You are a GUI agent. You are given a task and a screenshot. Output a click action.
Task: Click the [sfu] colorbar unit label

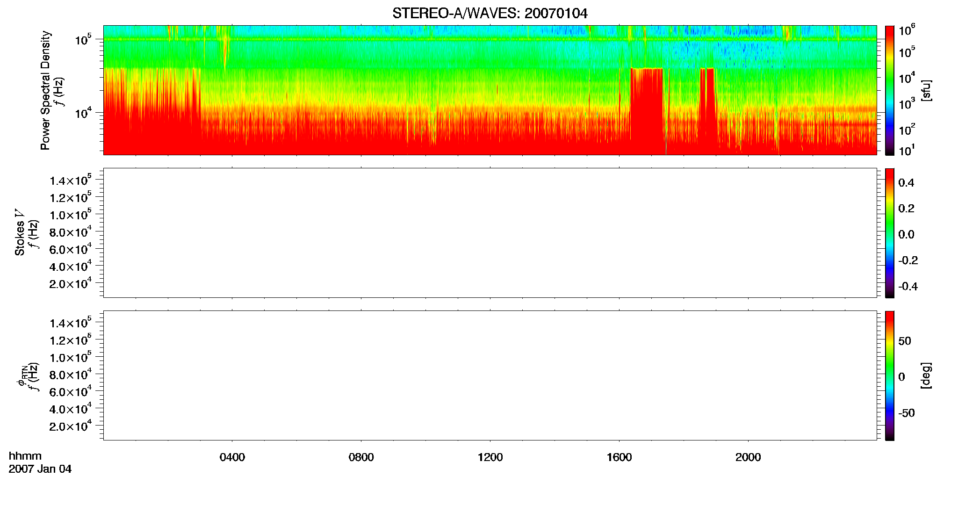[926, 90]
